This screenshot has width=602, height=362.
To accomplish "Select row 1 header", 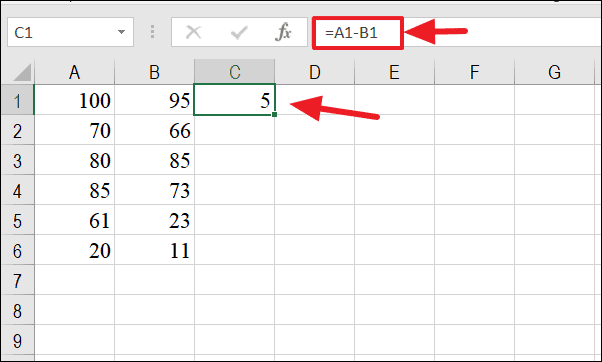I will (17, 100).
